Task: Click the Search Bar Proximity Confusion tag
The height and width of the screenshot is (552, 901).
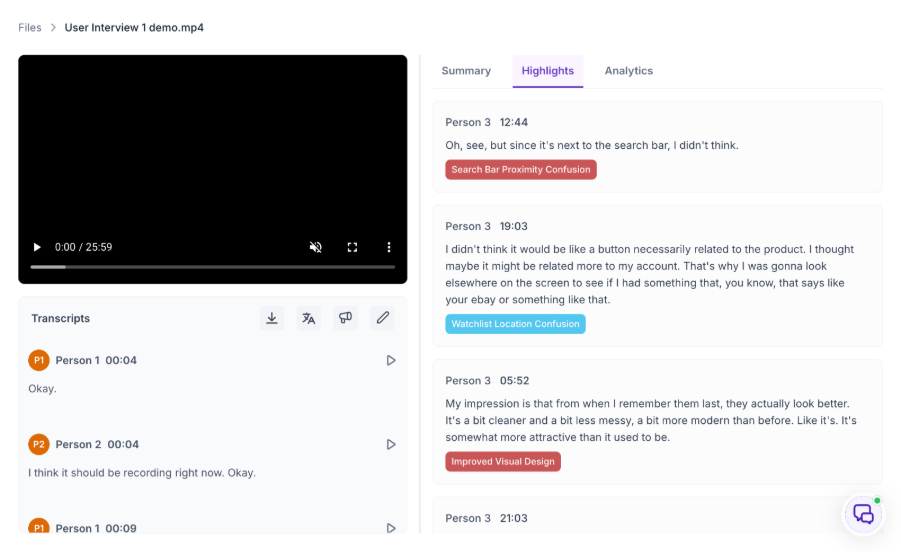Action: point(521,169)
